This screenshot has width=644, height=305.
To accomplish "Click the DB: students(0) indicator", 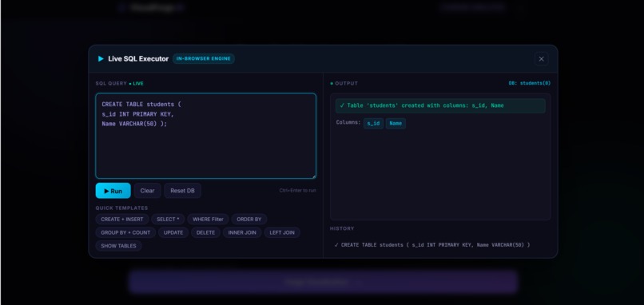I will tap(530, 83).
